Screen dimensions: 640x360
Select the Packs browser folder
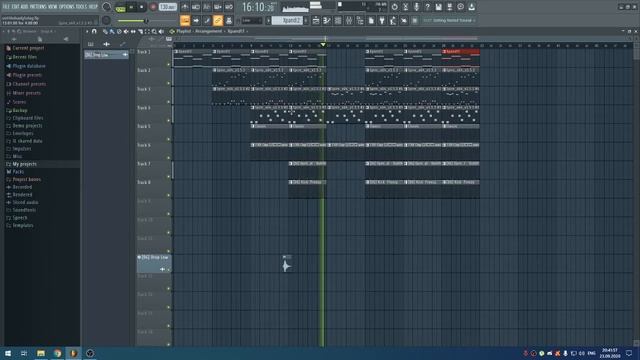coord(18,172)
